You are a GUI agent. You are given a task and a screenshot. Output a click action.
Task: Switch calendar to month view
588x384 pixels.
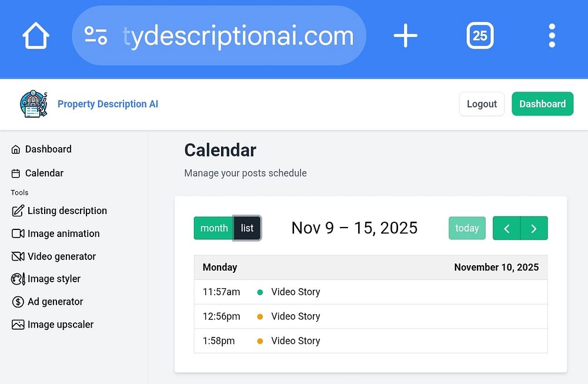point(214,228)
